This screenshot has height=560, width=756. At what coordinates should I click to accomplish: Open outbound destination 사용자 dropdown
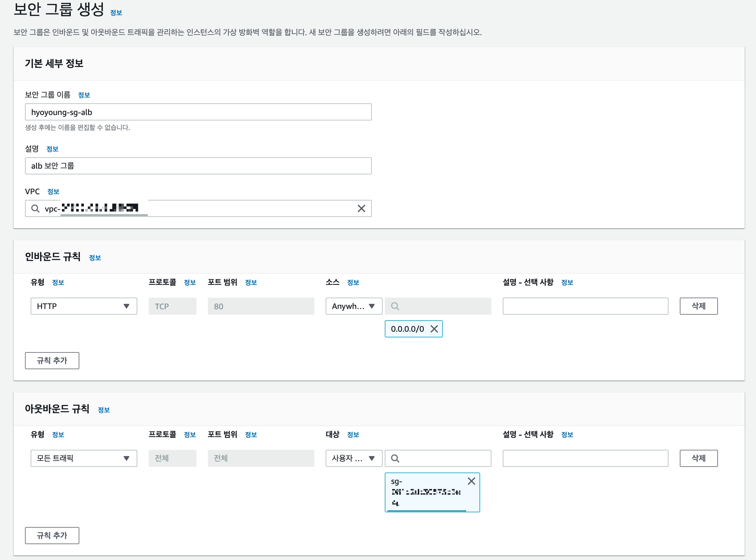(353, 458)
